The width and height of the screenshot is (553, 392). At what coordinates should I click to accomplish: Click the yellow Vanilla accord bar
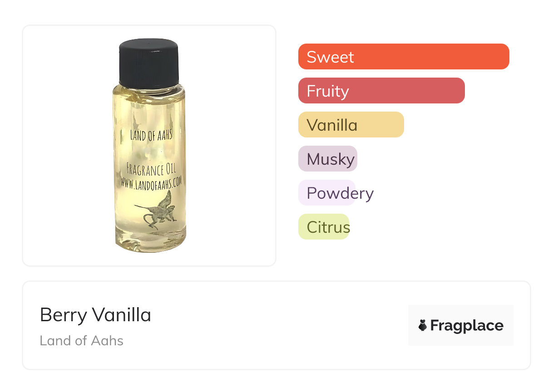coord(351,125)
